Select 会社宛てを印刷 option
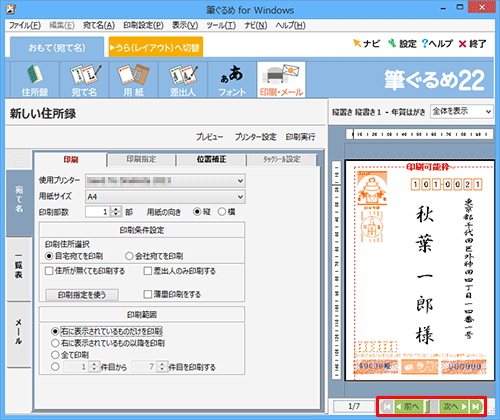 pos(154,256)
